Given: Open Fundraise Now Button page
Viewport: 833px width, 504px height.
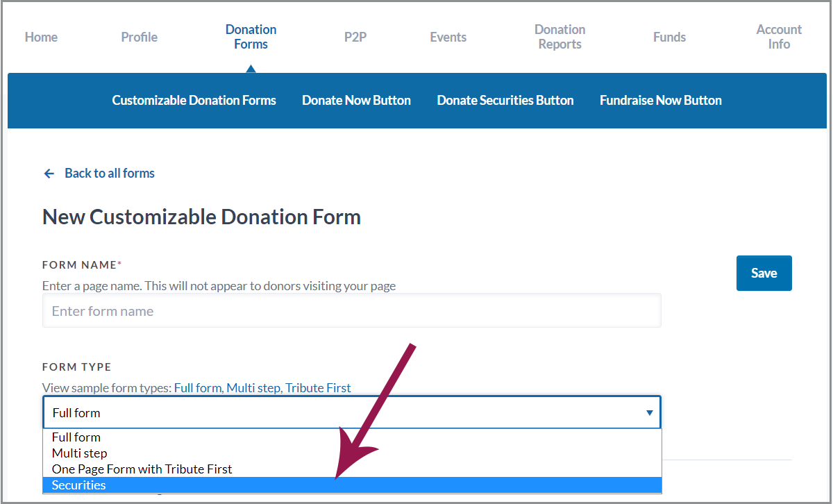Looking at the screenshot, I should point(661,101).
